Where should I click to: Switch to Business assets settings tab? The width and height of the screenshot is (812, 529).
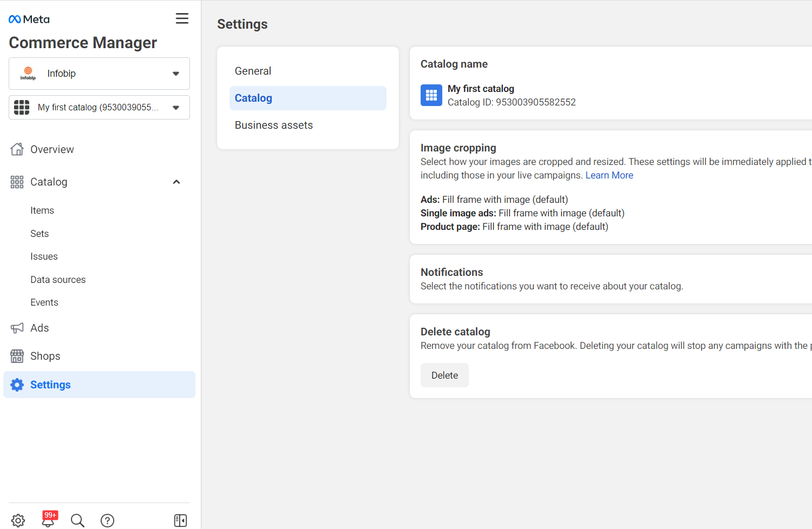(273, 125)
